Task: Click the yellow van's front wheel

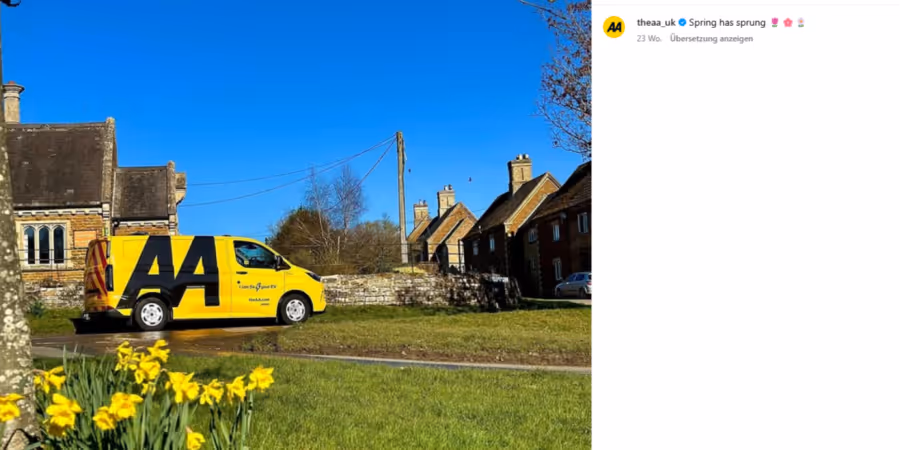Action: (295, 309)
